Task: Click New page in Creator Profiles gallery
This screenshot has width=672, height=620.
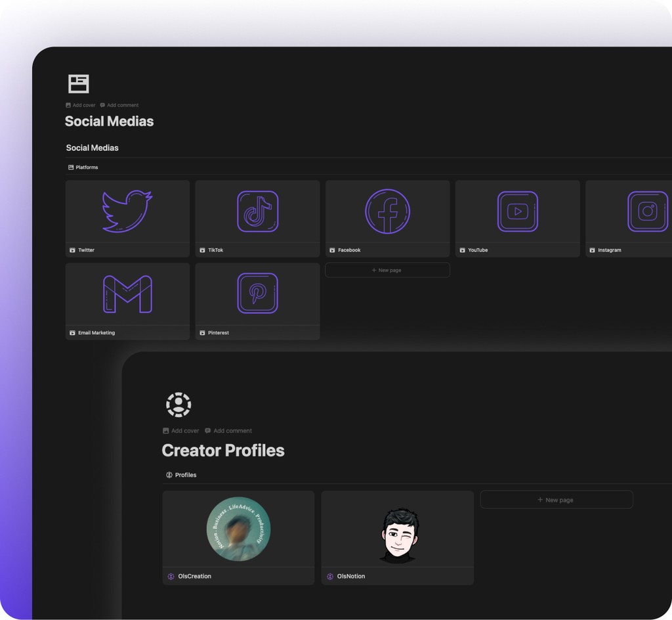Action: (x=556, y=499)
